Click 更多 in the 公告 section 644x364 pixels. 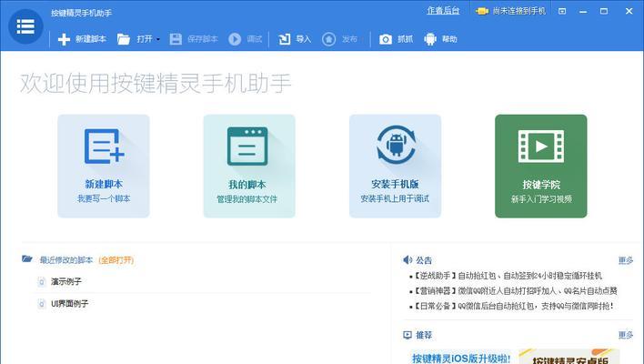[x=626, y=260]
